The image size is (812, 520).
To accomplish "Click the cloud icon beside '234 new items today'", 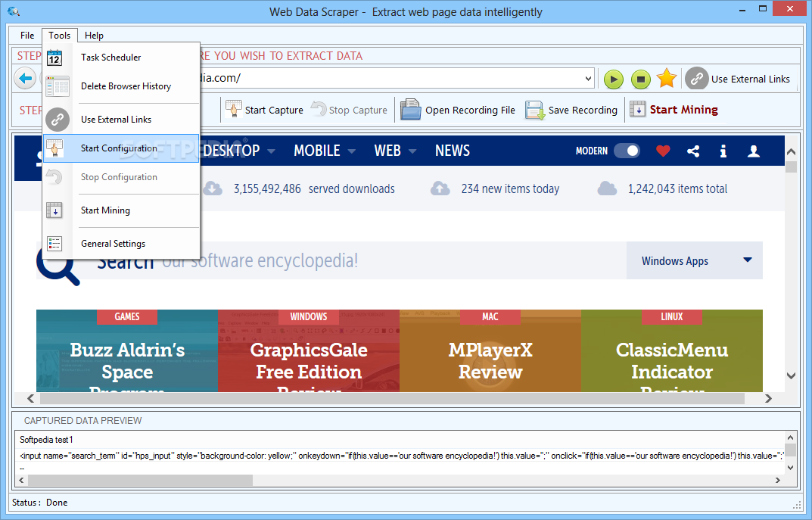I will click(440, 188).
